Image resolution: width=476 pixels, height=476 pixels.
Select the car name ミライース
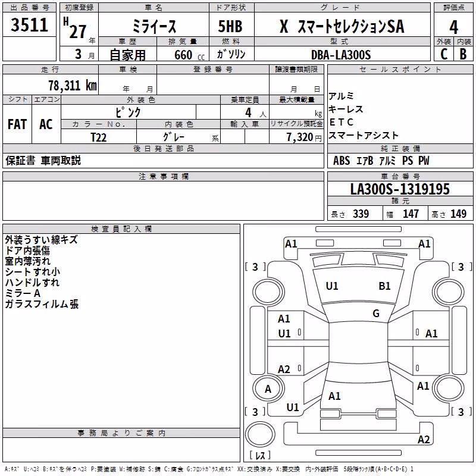(154, 26)
